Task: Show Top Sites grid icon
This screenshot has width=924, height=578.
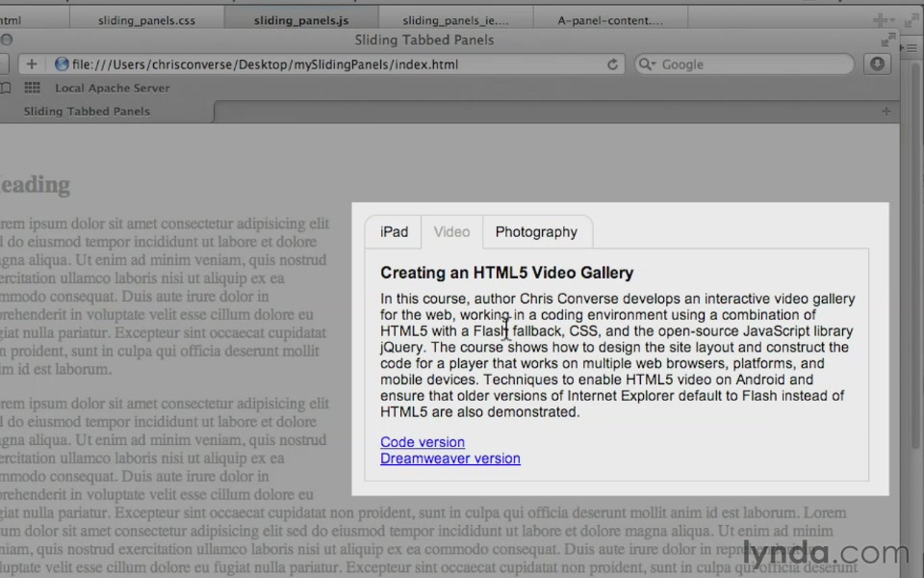Action: click(32, 88)
